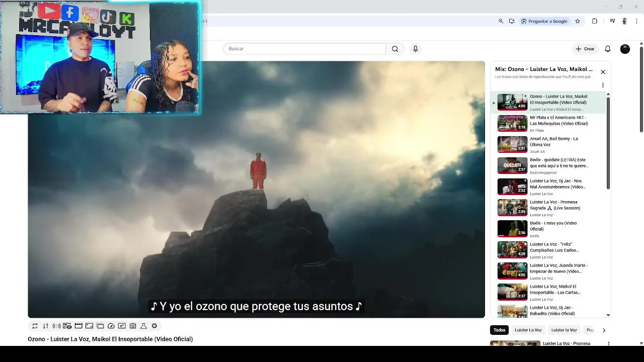Click the dashed-top window icon under the video
Viewport: 644px width, 362px height.
(x=100, y=326)
